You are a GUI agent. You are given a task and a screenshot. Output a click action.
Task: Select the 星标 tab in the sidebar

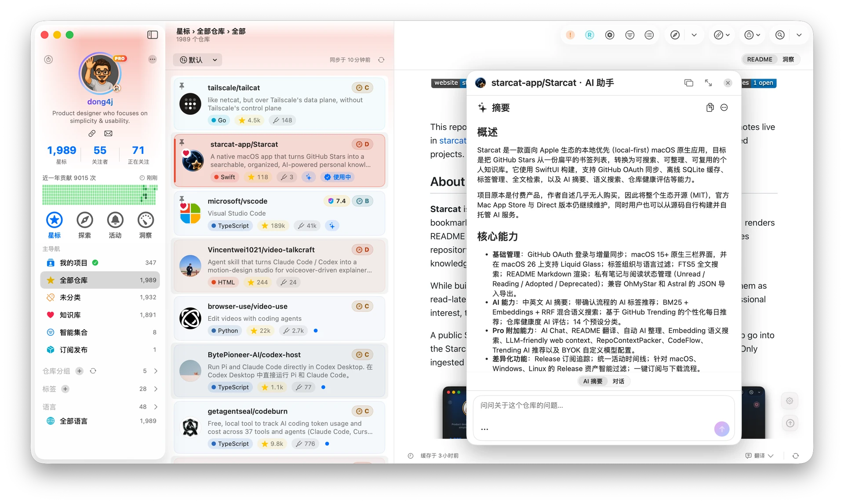[55, 225]
